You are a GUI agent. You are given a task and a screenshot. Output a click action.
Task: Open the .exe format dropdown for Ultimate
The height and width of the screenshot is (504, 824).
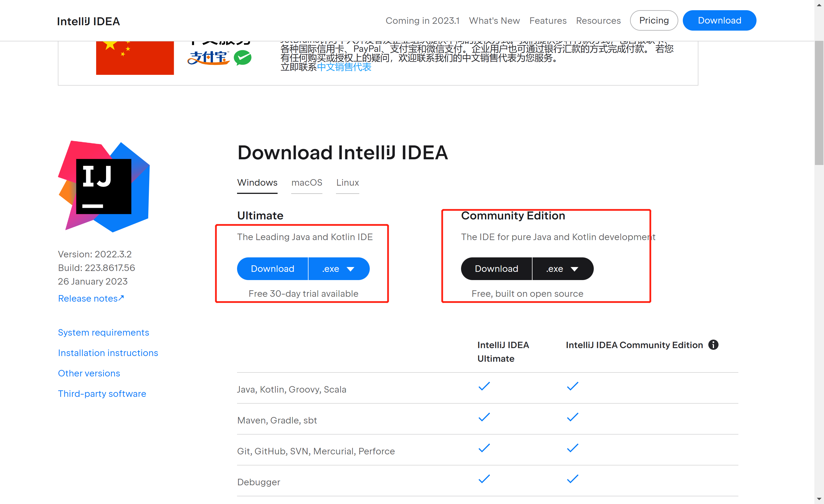tap(339, 268)
